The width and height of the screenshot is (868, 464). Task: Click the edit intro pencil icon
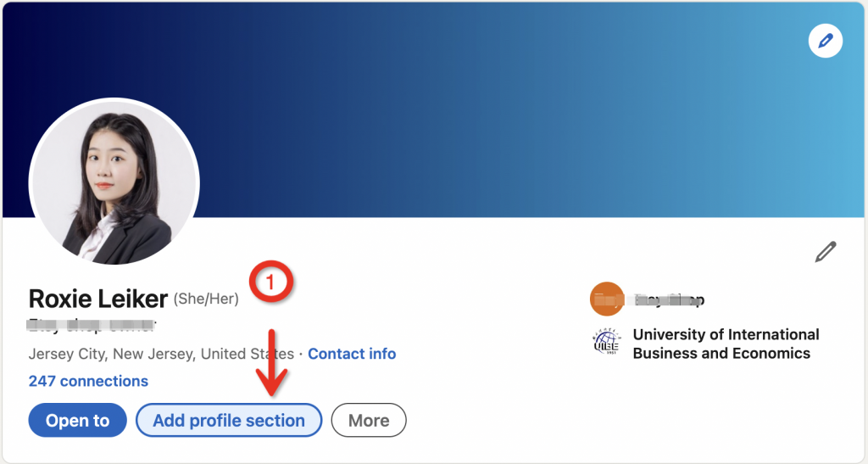(x=825, y=252)
